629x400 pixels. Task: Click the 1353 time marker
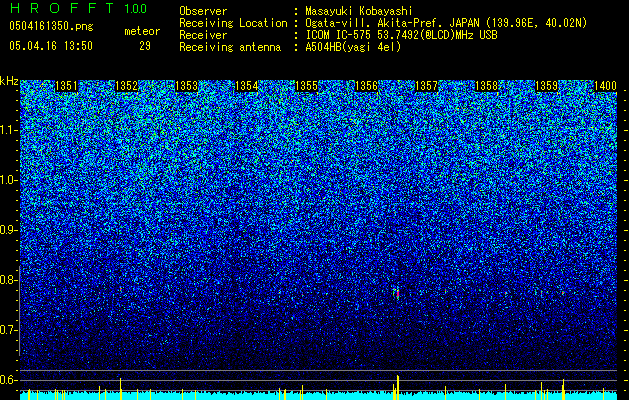[x=187, y=86]
